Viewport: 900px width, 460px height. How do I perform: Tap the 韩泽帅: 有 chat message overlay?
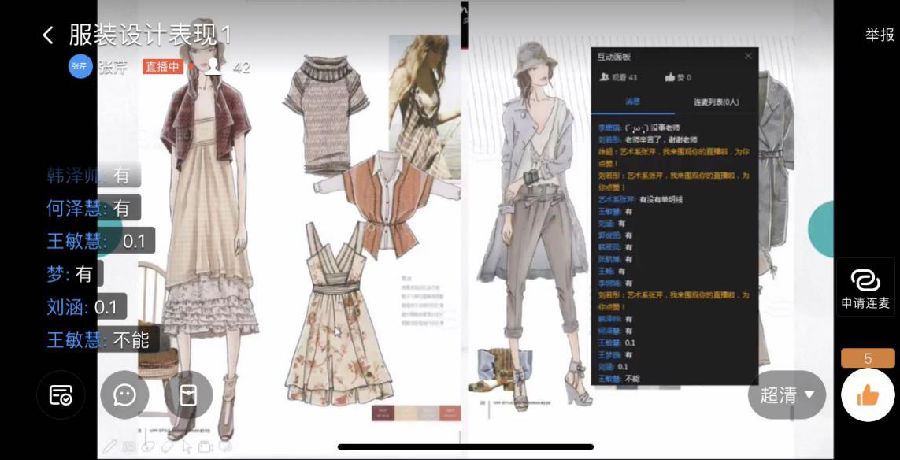tap(90, 175)
